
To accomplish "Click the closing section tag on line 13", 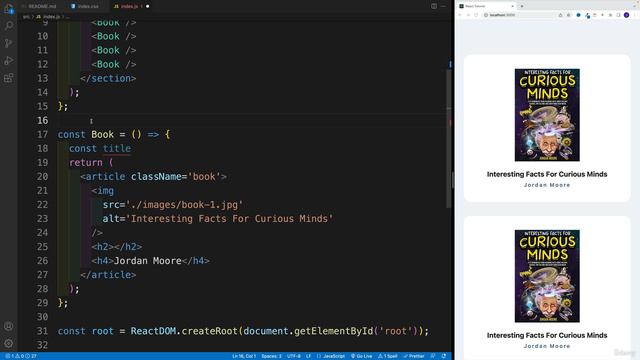I will tap(108, 78).
